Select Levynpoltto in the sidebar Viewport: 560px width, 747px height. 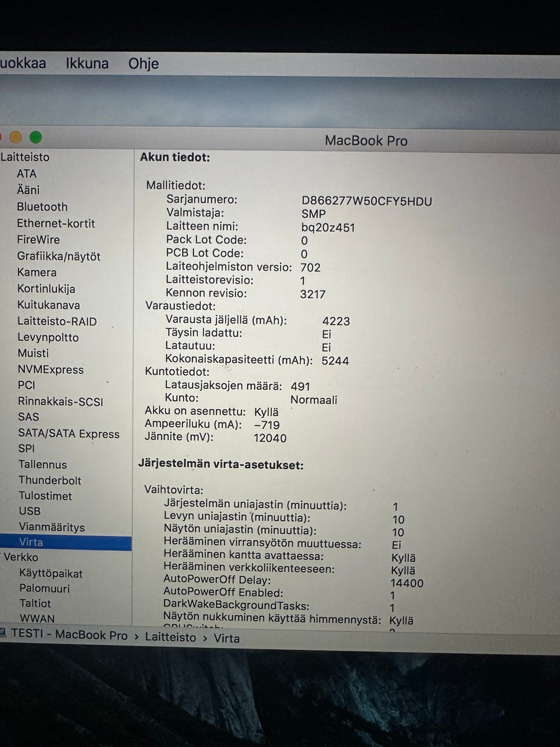(48, 337)
